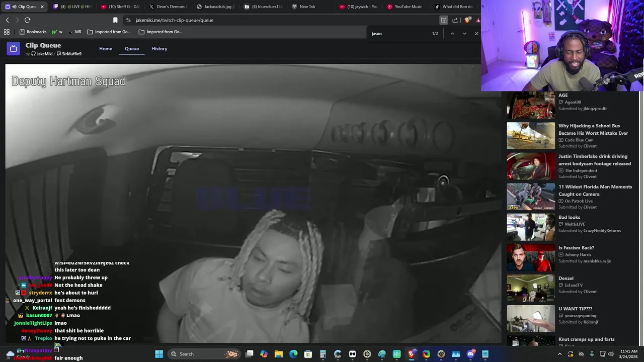The image size is (644, 362).
Task: Open the first "Imported from Go..." bookmarks folder
Action: click(109, 32)
